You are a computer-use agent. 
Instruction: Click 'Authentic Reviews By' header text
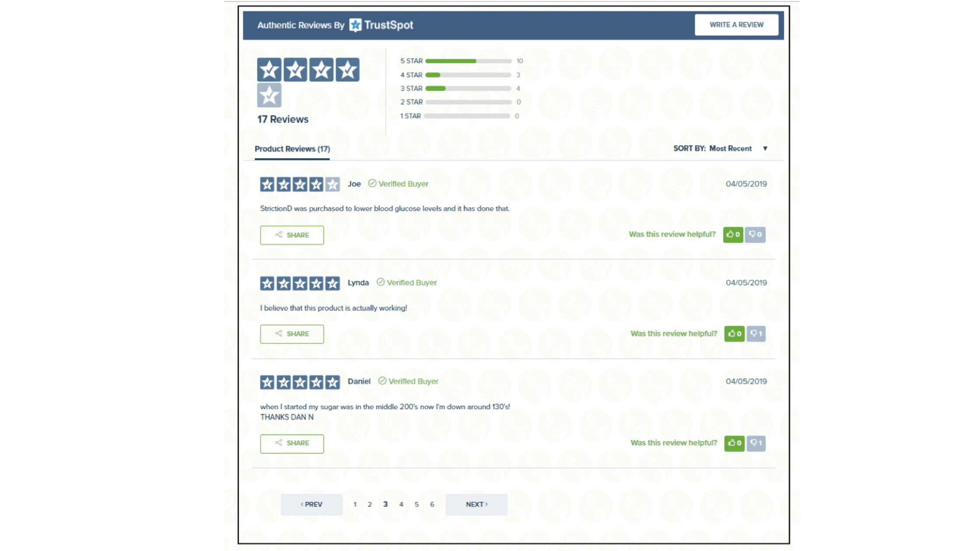(301, 25)
